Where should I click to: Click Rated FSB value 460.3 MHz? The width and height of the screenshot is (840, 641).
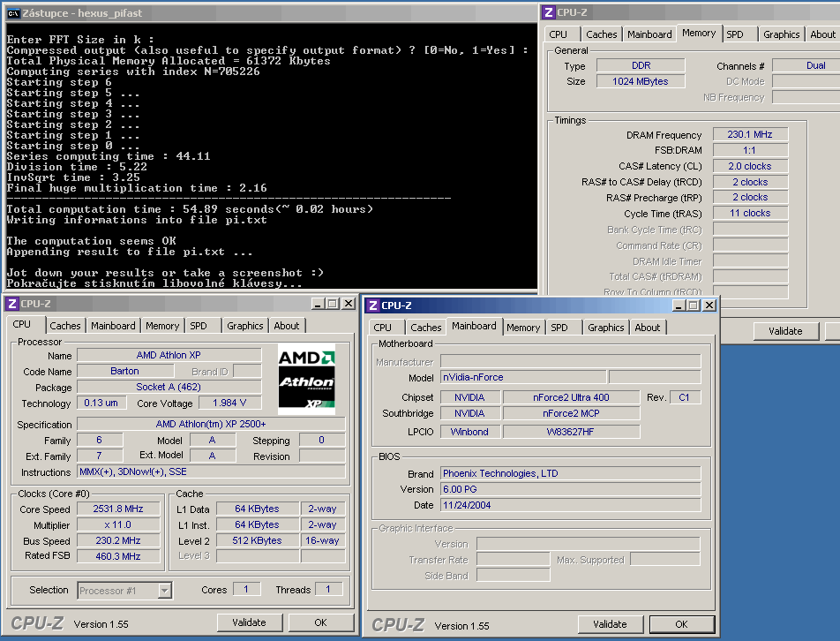tap(118, 556)
